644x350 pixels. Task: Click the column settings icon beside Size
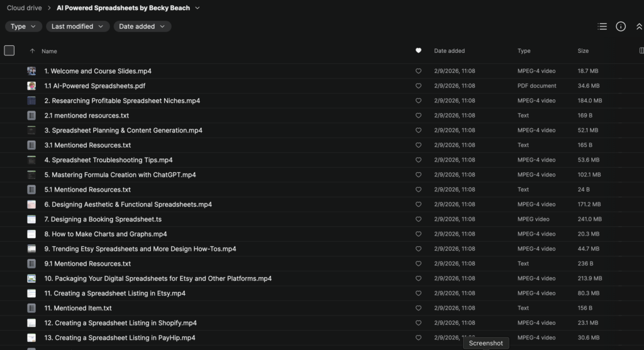pyautogui.click(x=641, y=50)
